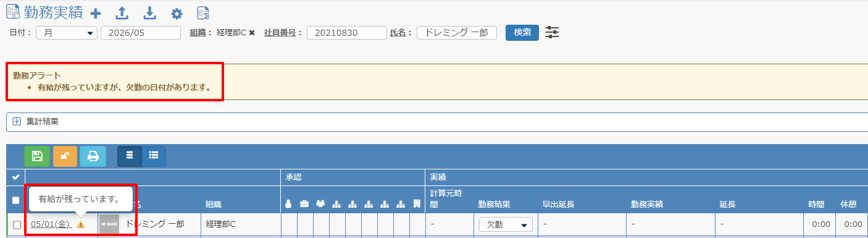This screenshot has height=238, width=868.
Task: Tick the column header row checkbox
Action: [x=17, y=200]
